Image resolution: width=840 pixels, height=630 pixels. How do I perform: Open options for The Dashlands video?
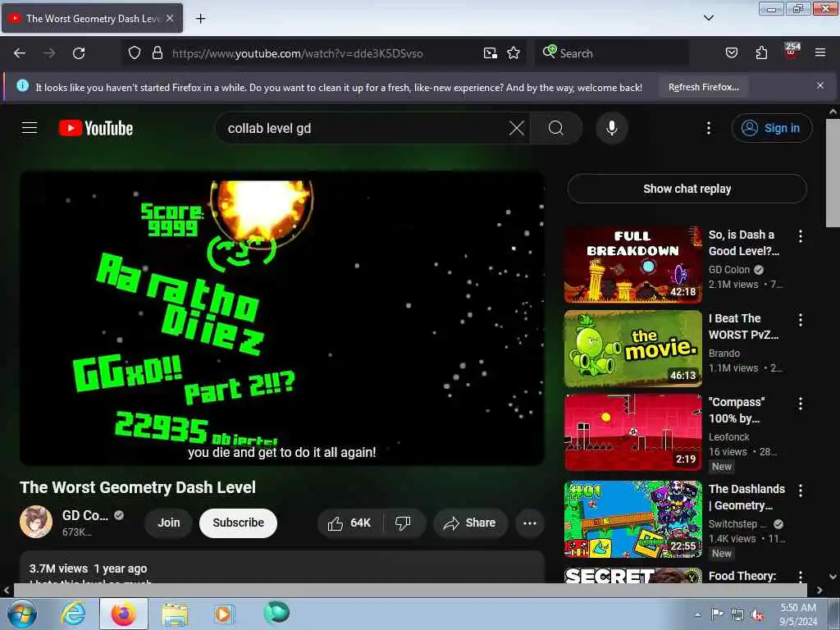801,491
